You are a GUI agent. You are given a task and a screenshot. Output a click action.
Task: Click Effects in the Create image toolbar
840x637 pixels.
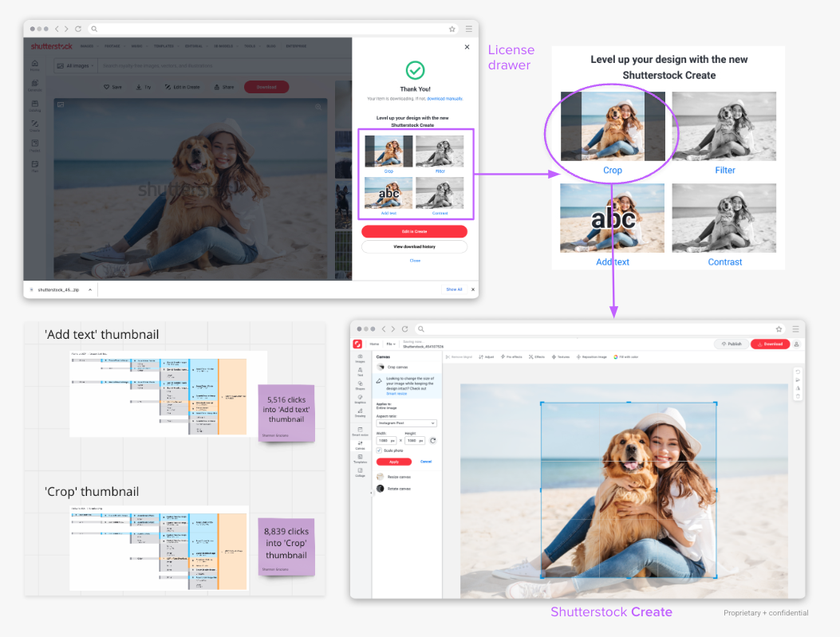[x=537, y=356]
